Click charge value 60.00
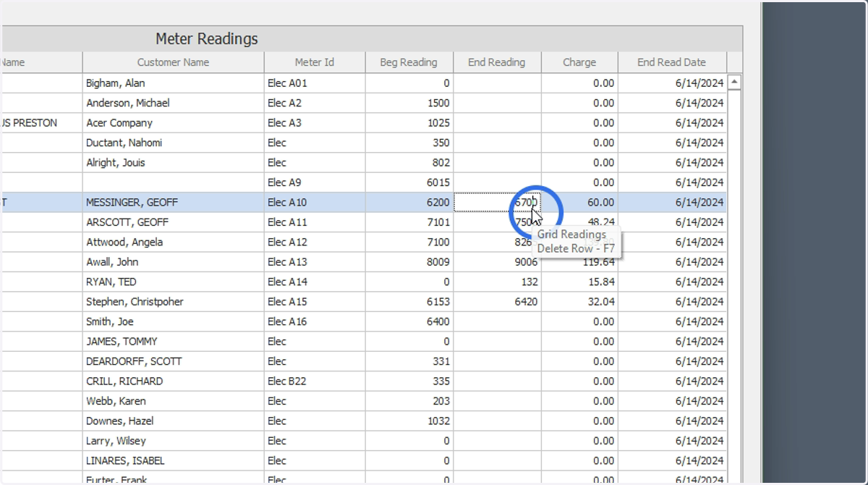The image size is (868, 485). 600,203
